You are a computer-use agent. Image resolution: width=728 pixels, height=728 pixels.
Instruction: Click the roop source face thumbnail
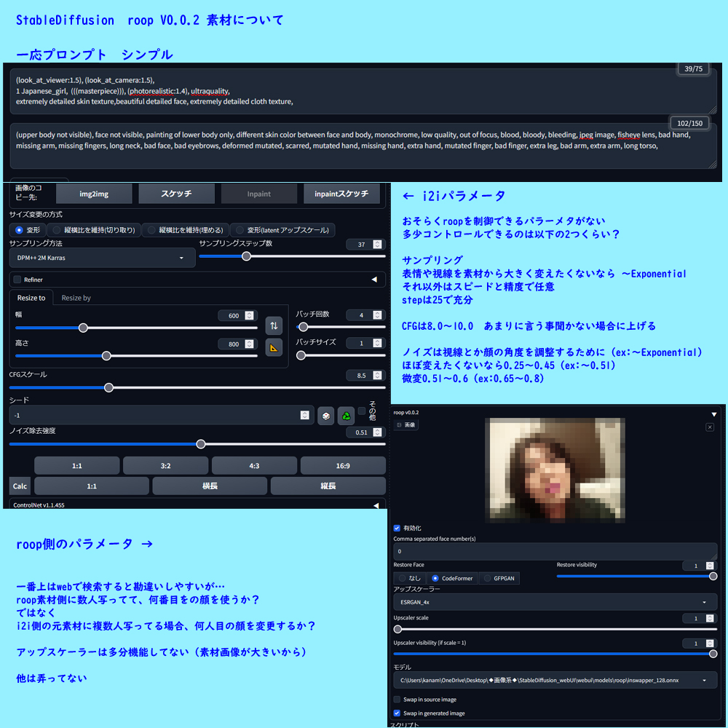[x=555, y=470]
